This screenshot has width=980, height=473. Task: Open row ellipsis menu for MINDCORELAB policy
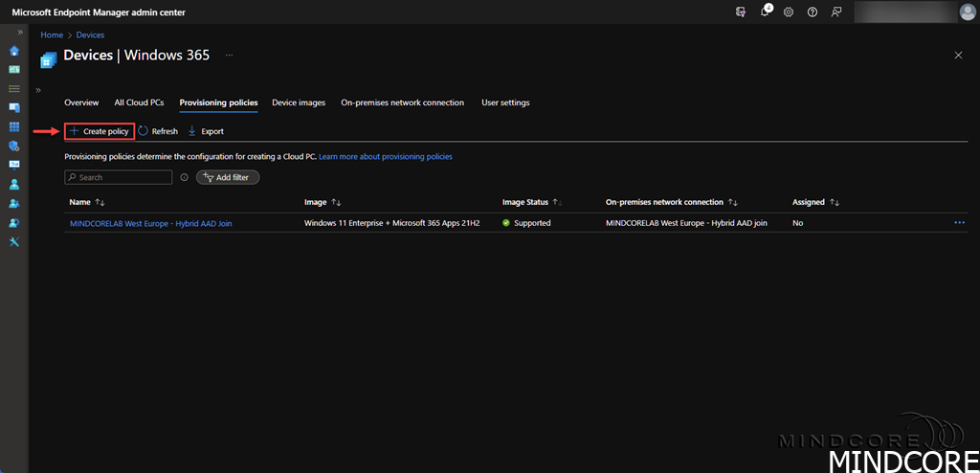[960, 223]
